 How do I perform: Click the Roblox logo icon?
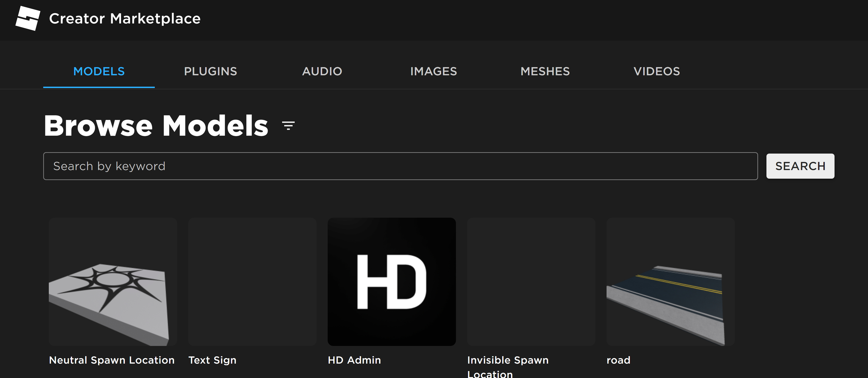point(28,18)
